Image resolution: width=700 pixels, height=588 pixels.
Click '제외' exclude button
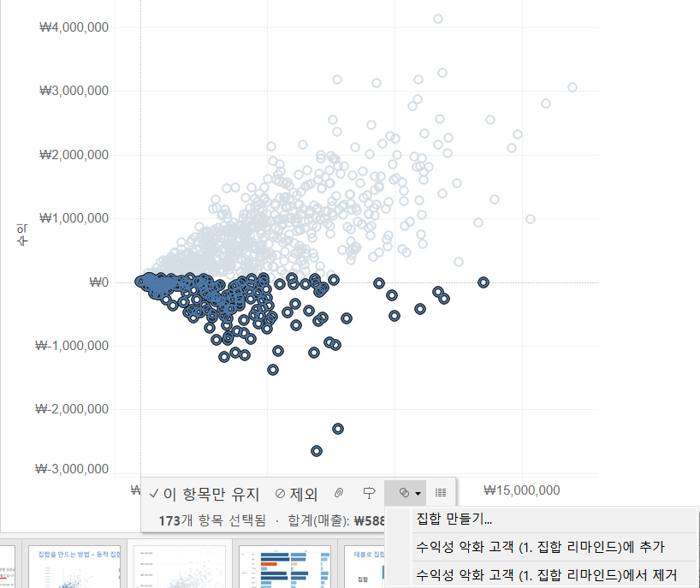[296, 494]
